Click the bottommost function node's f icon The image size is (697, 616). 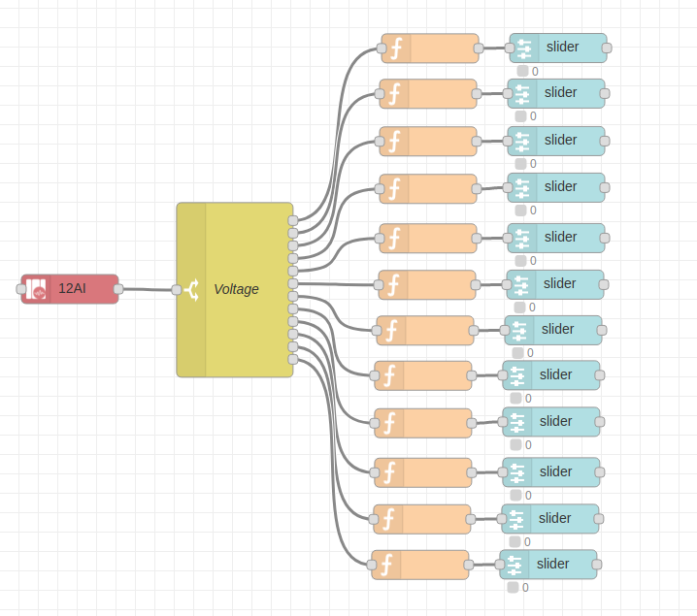click(386, 565)
